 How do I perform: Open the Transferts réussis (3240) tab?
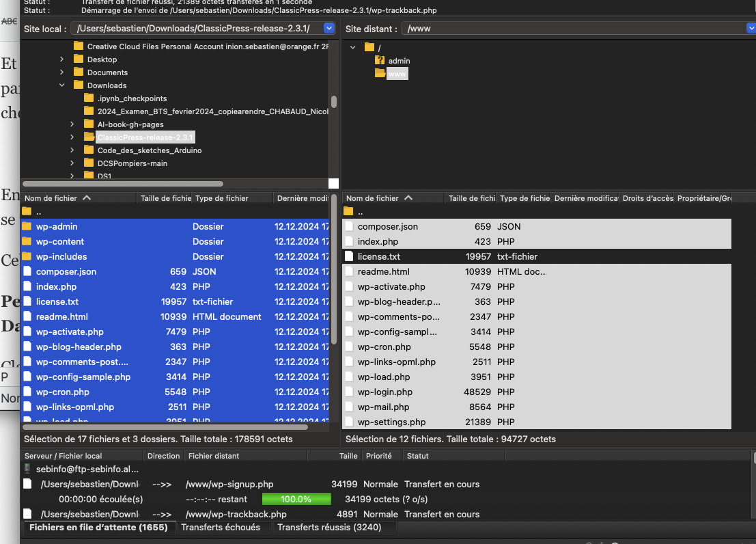pyautogui.click(x=329, y=527)
